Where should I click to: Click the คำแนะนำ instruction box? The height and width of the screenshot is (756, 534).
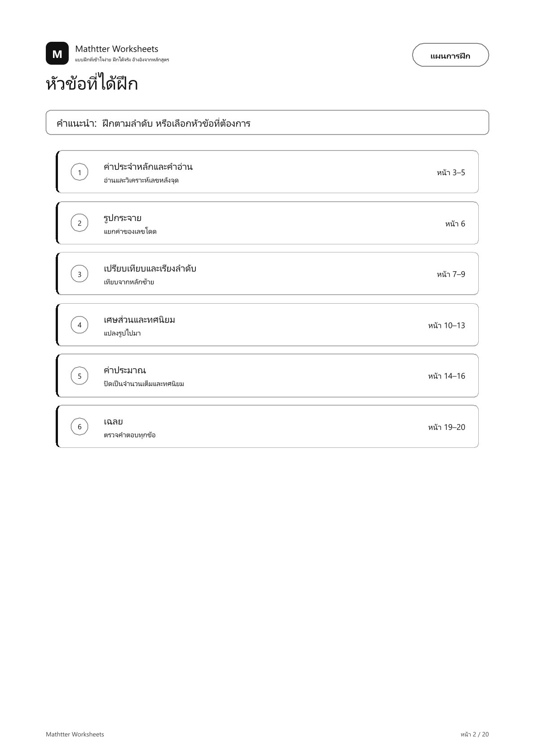[x=267, y=123]
